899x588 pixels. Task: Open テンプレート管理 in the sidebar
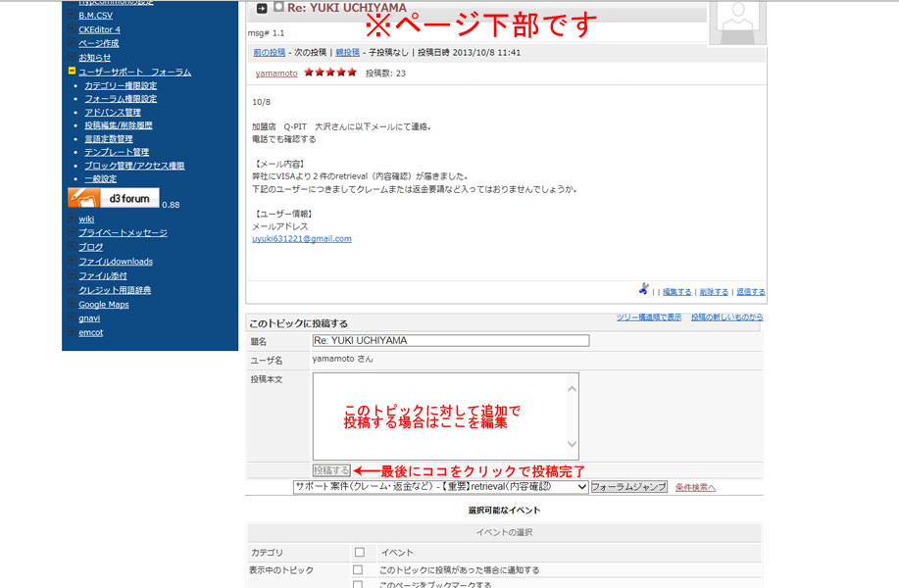117,152
